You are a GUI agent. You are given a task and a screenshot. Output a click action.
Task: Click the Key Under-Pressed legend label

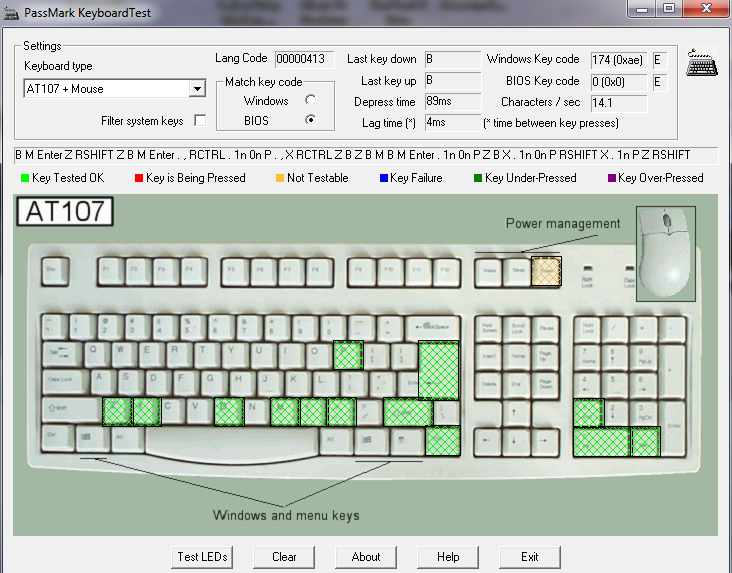pyautogui.click(x=530, y=178)
